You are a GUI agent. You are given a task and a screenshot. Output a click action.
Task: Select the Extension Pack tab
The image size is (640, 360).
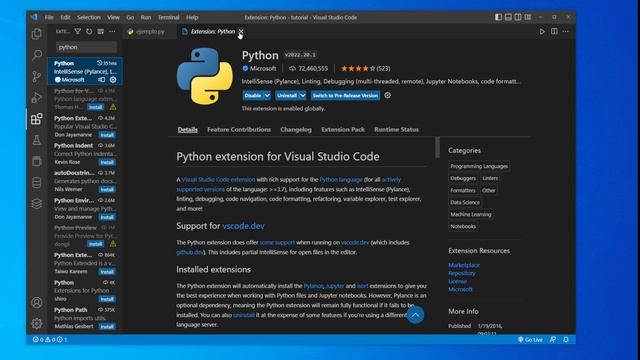tap(343, 129)
